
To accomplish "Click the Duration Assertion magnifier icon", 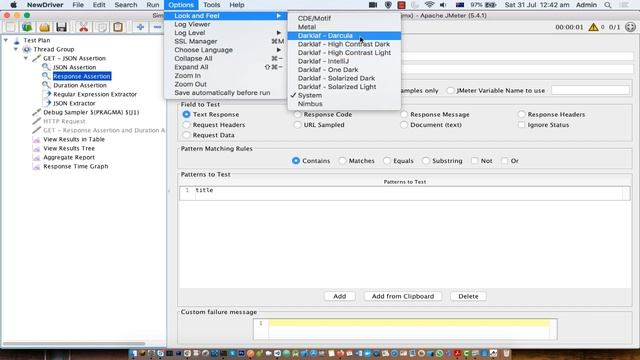I will (46, 85).
